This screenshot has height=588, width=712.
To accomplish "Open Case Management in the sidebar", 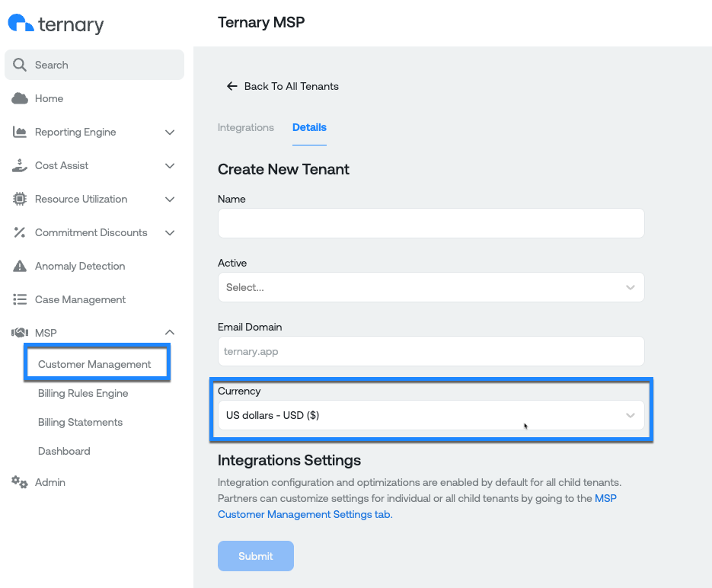I will tap(81, 299).
